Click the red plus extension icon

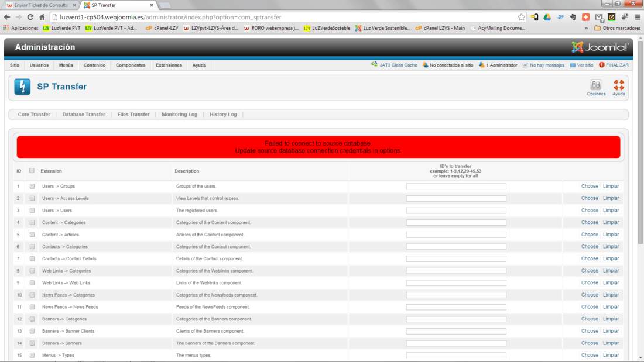(x=585, y=17)
